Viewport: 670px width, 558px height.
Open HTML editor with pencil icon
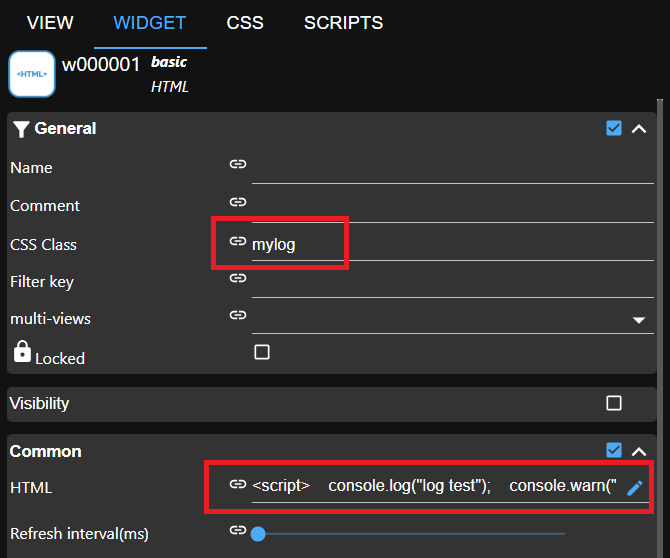[x=634, y=488]
